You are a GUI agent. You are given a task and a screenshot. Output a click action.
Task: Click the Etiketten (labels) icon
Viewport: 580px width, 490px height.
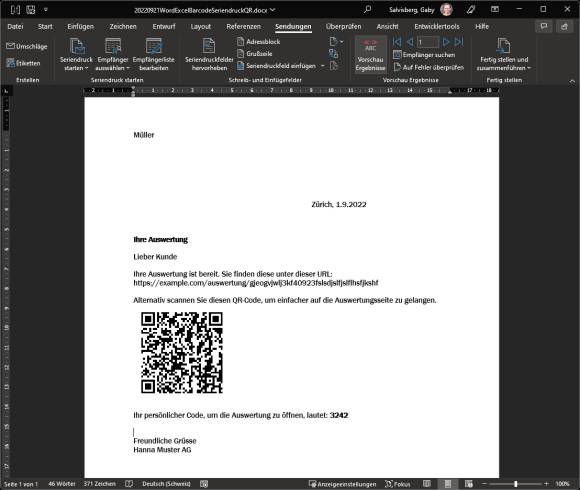pos(10,63)
